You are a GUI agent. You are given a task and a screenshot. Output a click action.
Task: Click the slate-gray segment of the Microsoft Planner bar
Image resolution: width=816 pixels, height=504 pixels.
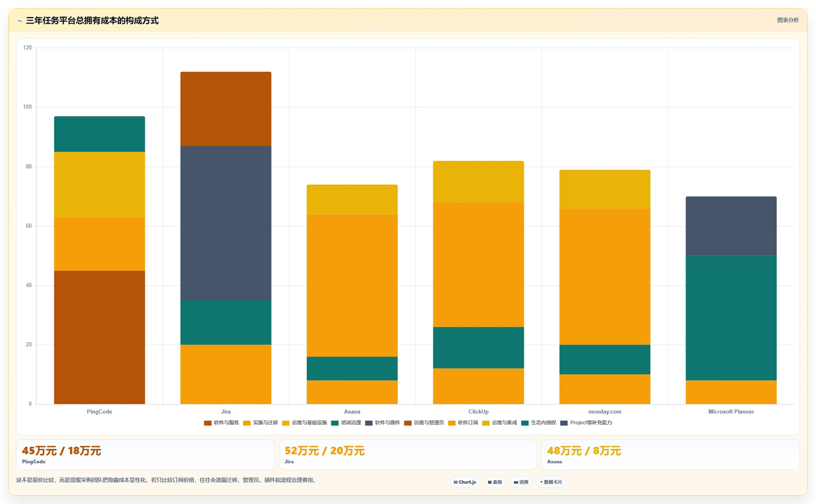click(731, 226)
